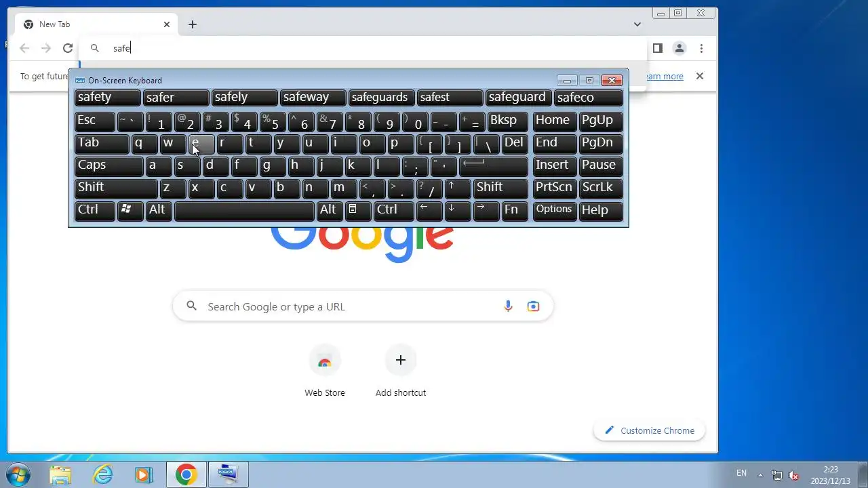868x488 pixels.
Task: Click the right arrow key
Action: tap(486, 211)
